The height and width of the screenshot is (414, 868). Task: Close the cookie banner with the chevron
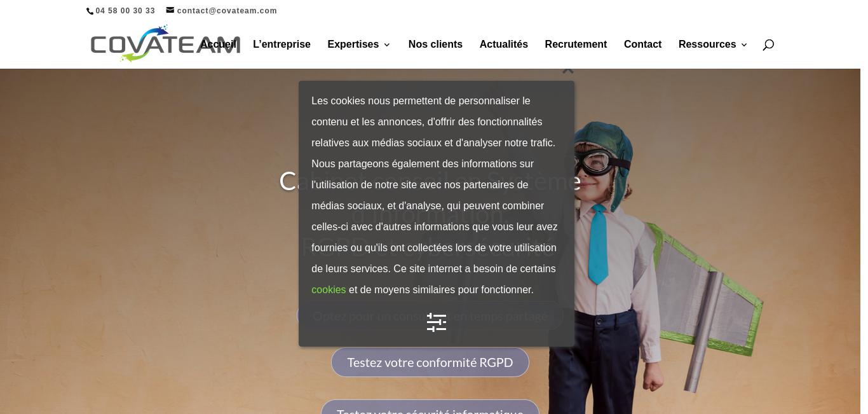coord(568,70)
